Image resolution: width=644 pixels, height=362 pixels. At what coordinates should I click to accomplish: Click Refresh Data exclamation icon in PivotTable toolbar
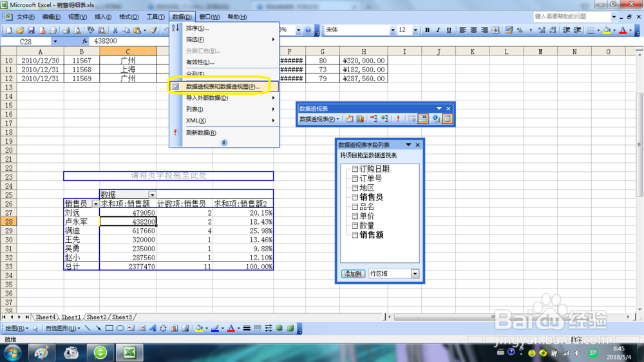pyautogui.click(x=397, y=119)
